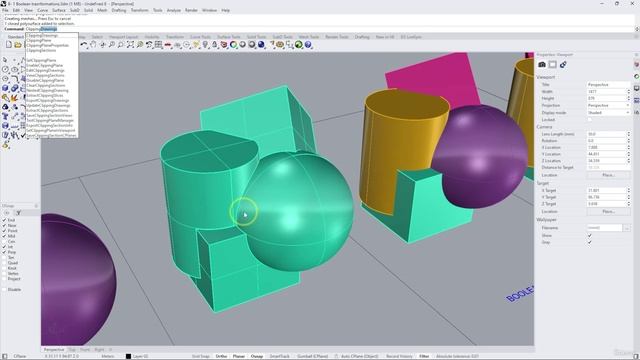This screenshot has width=640, height=360.
Task: Click the green globe icon in toolbar
Action: pyautogui.click(x=299, y=44)
